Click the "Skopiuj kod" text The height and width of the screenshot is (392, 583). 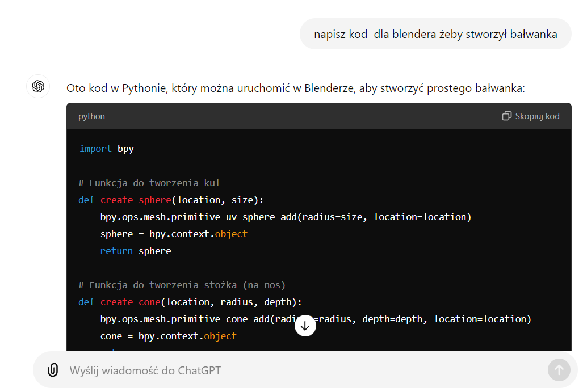coord(537,116)
